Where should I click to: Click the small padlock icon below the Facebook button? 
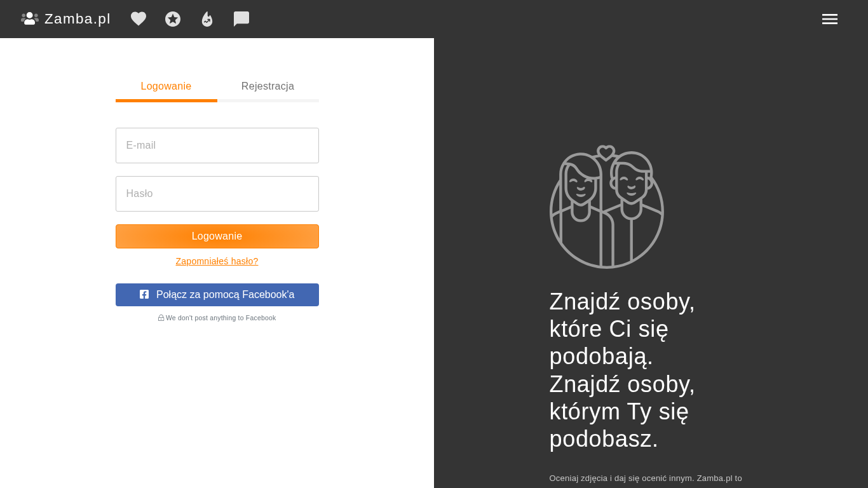click(161, 318)
